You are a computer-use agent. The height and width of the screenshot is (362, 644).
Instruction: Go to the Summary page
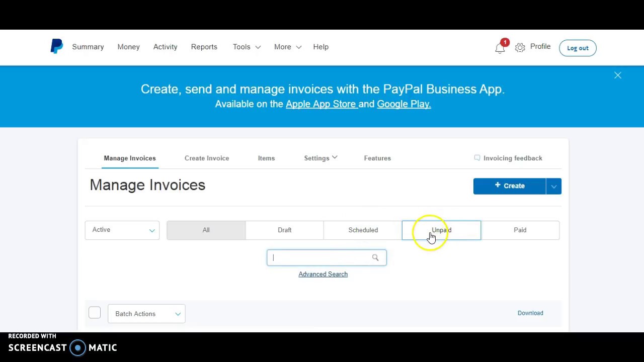(88, 47)
